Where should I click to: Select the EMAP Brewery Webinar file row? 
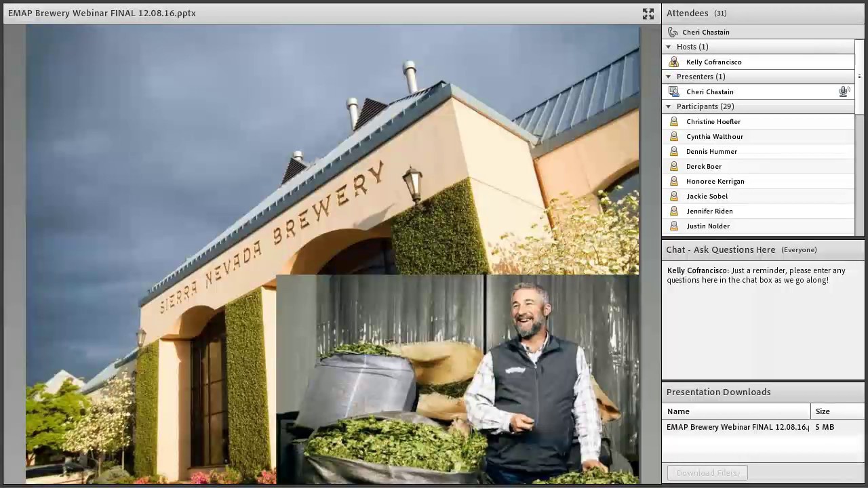(x=763, y=427)
